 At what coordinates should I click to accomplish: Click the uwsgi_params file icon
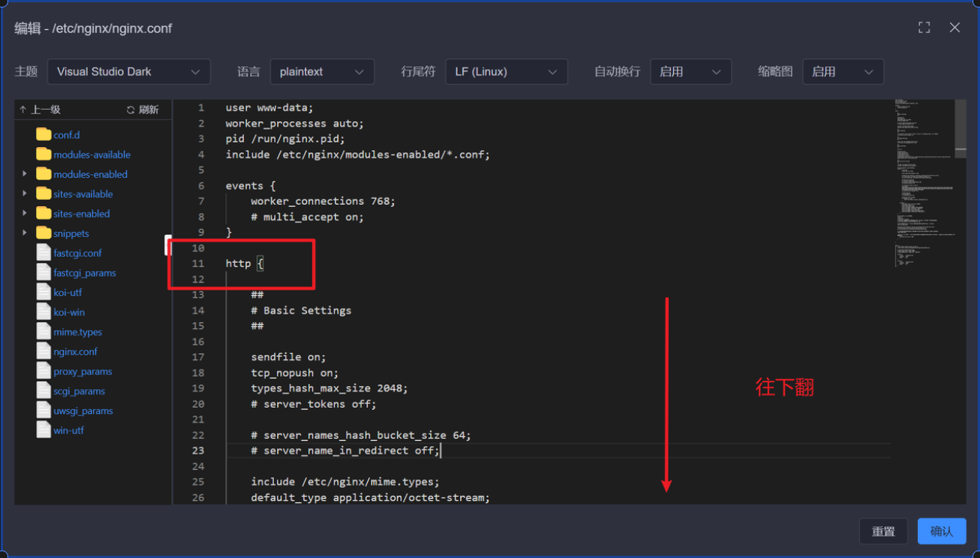coord(43,410)
